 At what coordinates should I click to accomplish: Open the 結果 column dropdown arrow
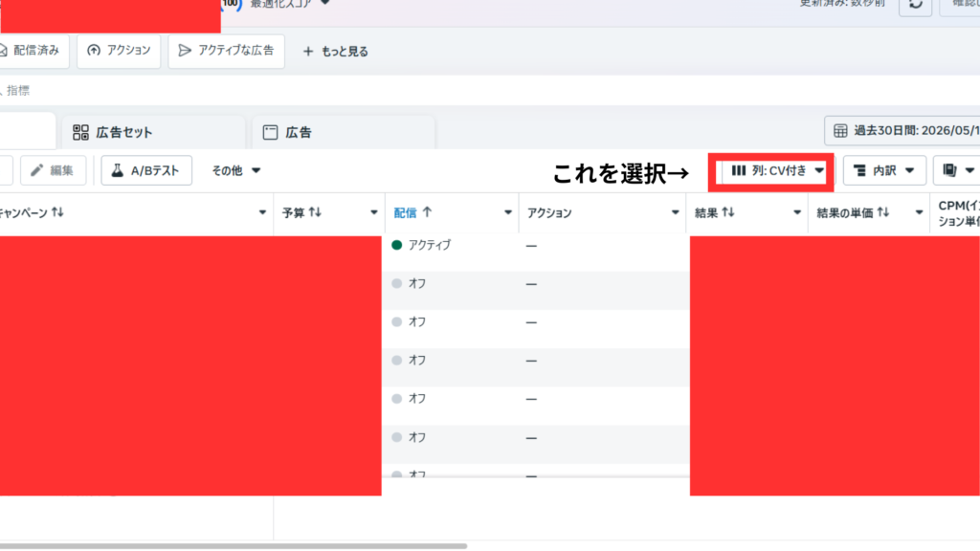tap(797, 213)
